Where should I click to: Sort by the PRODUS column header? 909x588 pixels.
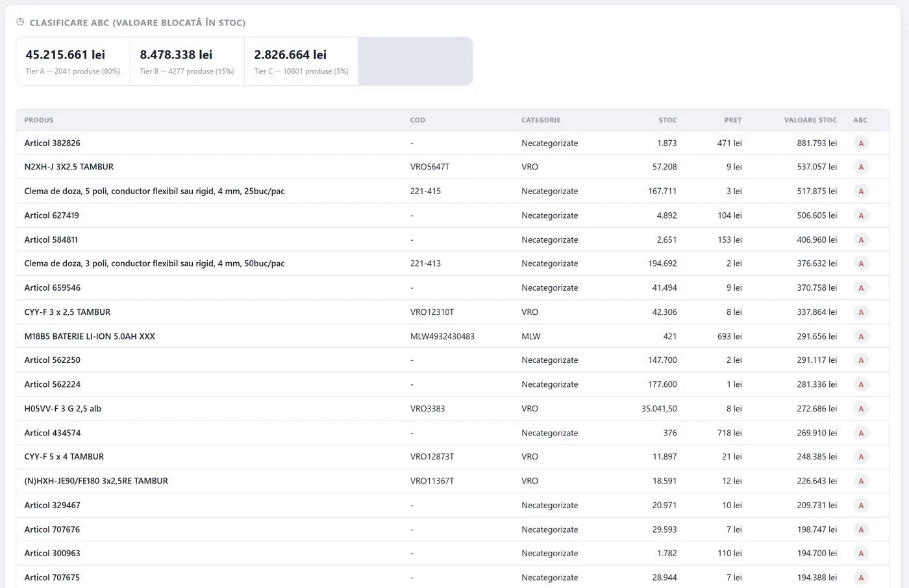point(39,120)
